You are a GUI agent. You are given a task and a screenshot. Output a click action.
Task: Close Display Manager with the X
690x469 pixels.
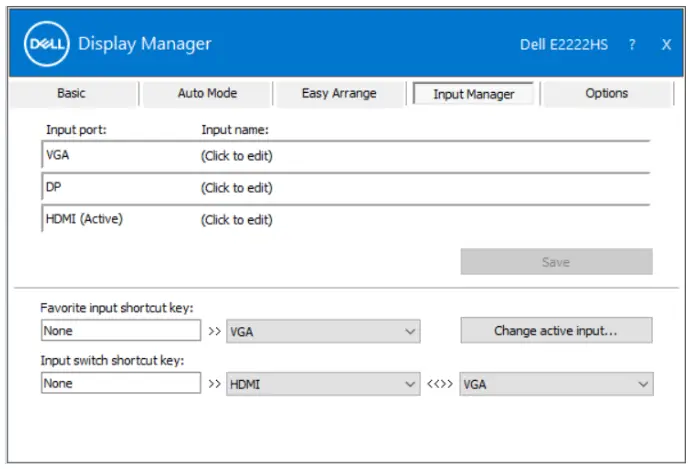666,44
